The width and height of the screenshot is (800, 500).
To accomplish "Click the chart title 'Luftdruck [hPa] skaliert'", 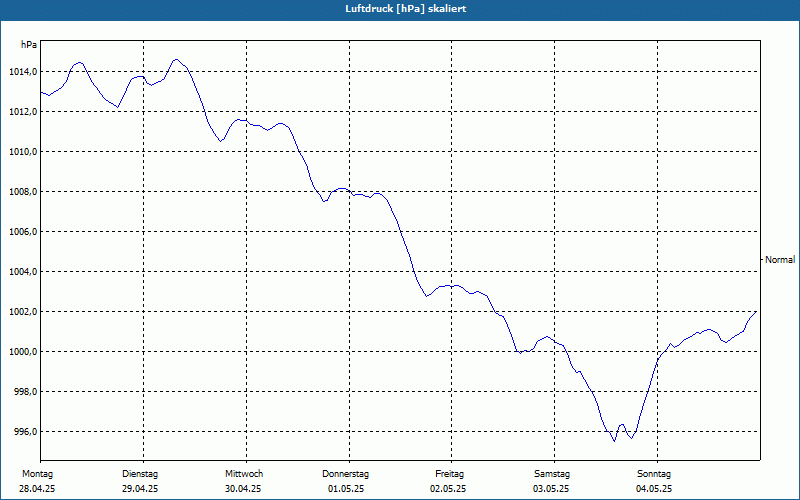I will (406, 9).
